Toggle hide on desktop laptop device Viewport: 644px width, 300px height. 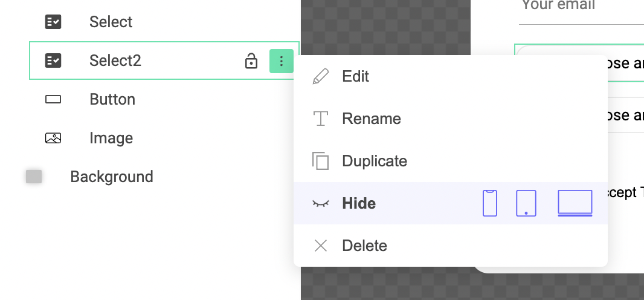point(575,203)
